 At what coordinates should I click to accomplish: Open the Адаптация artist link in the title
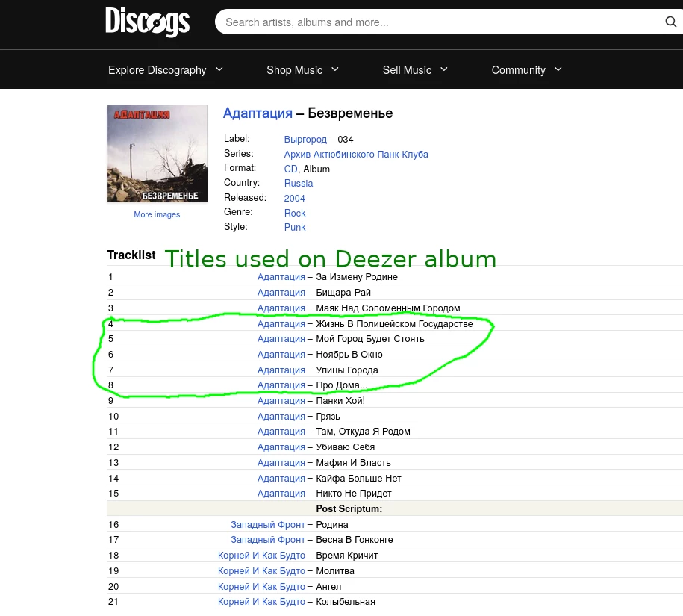[258, 113]
